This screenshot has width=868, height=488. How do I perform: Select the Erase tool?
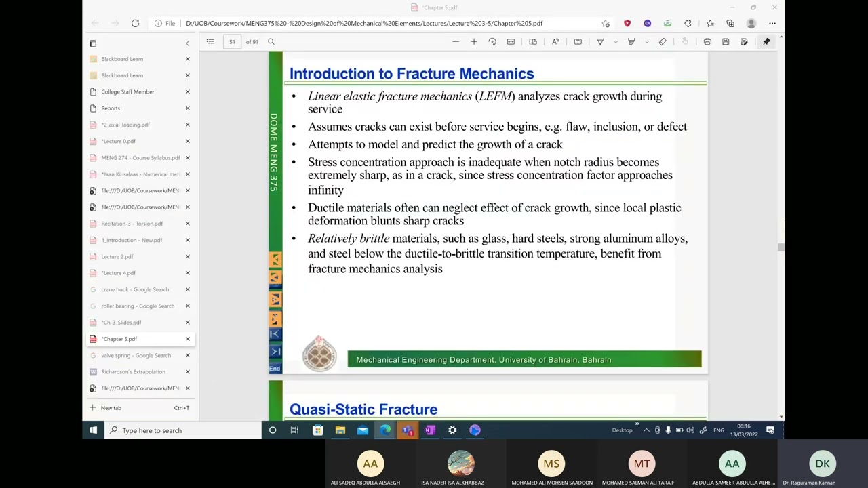coord(663,42)
